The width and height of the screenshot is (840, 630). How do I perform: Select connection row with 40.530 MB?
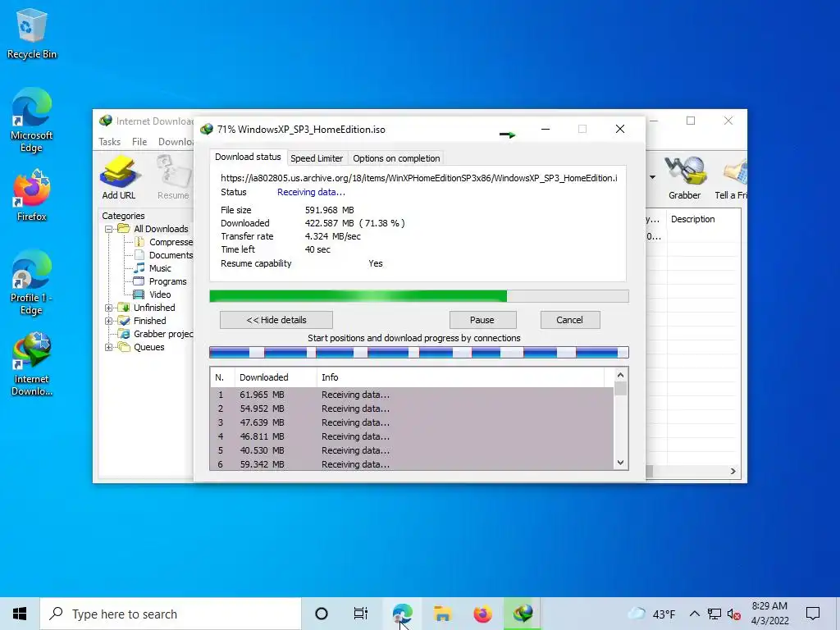coord(412,450)
